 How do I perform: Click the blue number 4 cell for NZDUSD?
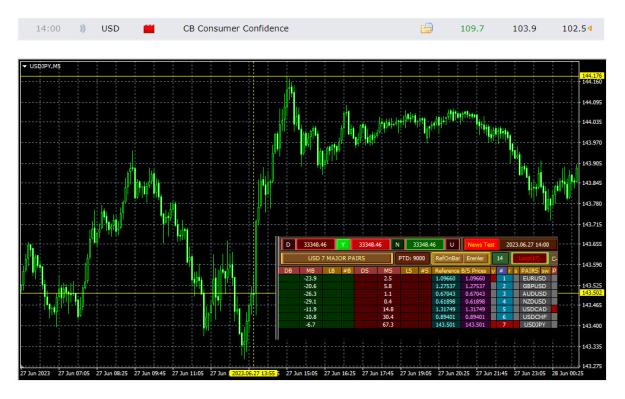coord(504,302)
